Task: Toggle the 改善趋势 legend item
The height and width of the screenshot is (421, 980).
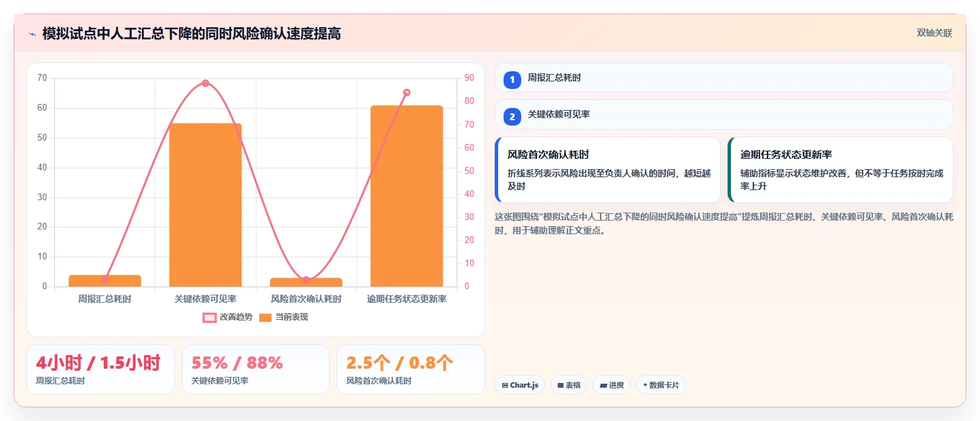Action: coord(227,317)
